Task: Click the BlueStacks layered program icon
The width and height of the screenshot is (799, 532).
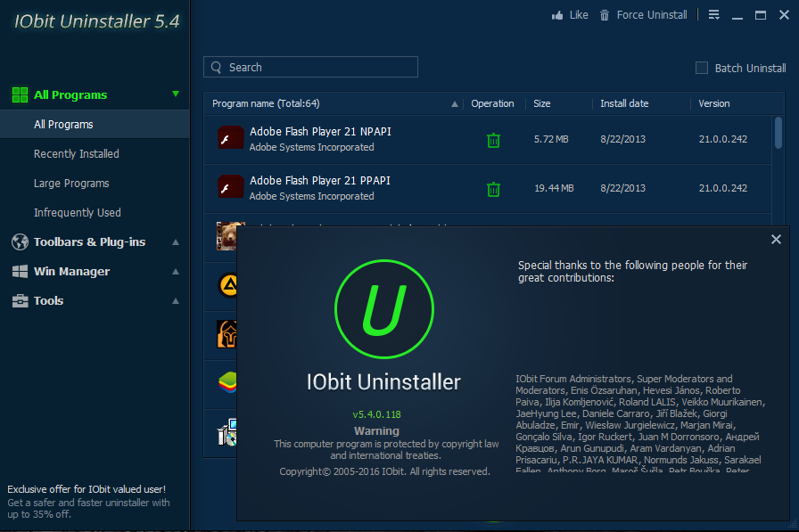Action: 227,383
